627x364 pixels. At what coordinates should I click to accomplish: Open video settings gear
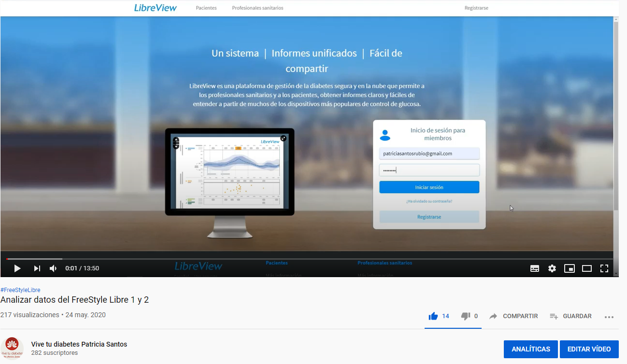[552, 268]
